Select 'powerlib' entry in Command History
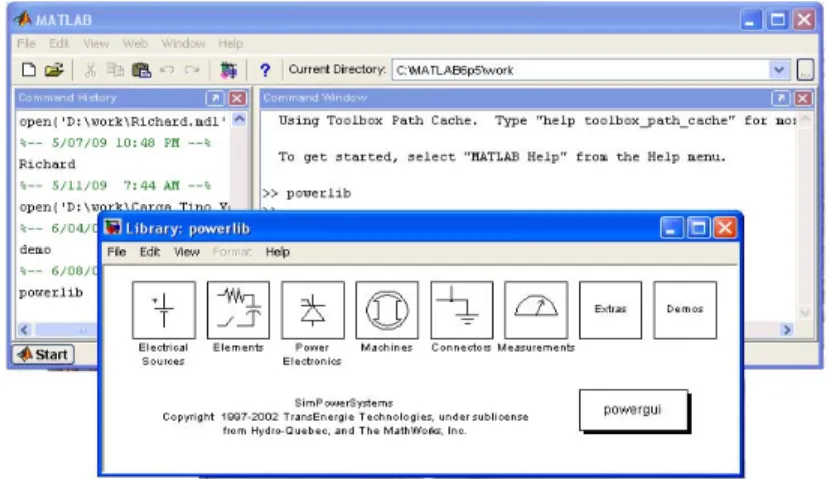 coord(51,293)
